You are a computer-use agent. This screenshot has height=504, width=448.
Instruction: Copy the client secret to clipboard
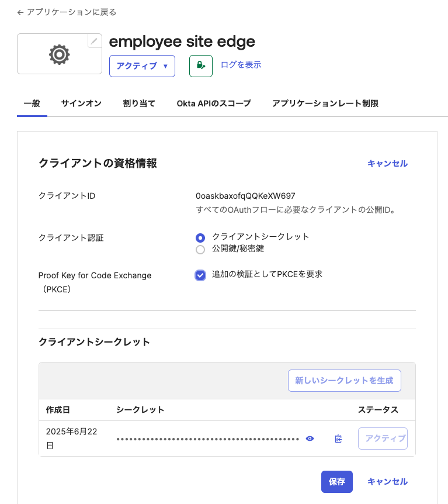coord(338,439)
